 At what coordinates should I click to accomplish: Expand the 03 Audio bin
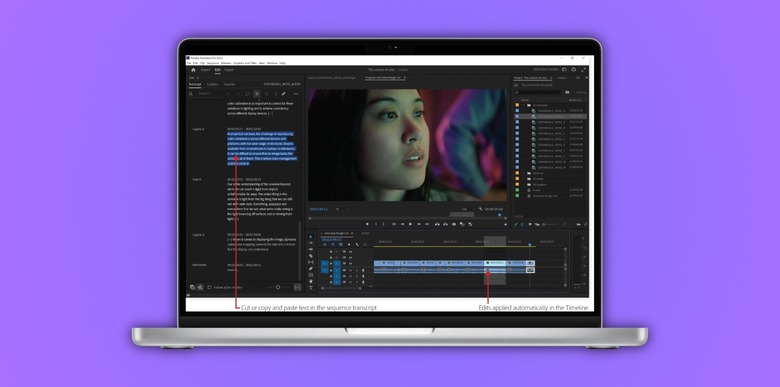click(523, 179)
